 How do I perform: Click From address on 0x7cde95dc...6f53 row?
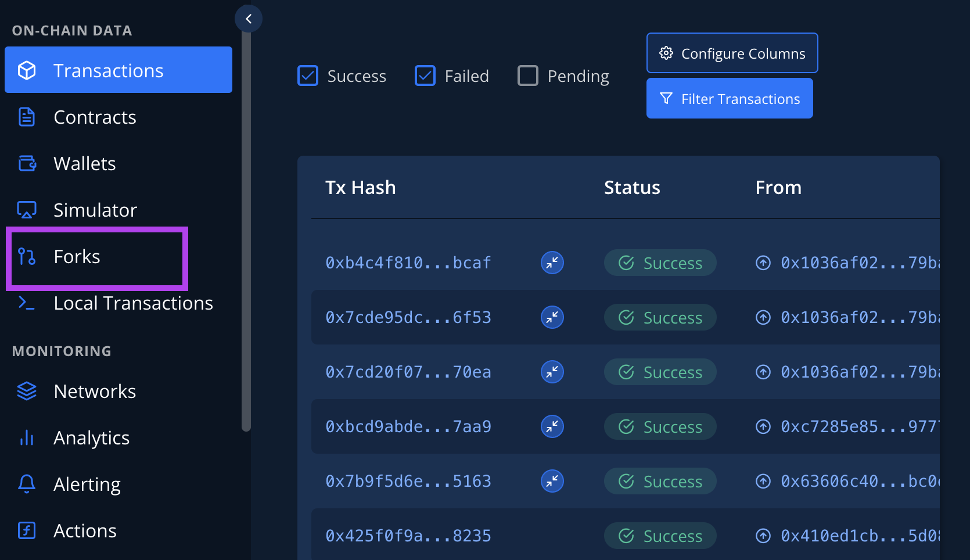[x=860, y=317]
